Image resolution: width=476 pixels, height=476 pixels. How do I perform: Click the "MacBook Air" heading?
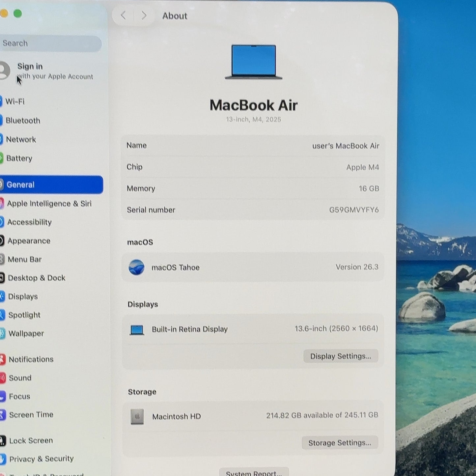(x=254, y=105)
